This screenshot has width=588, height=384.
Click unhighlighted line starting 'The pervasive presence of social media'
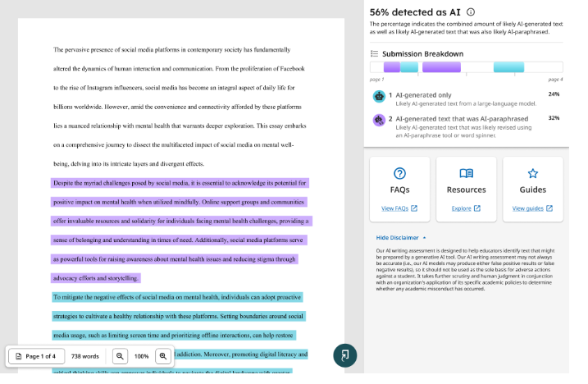pyautogui.click(x=171, y=49)
